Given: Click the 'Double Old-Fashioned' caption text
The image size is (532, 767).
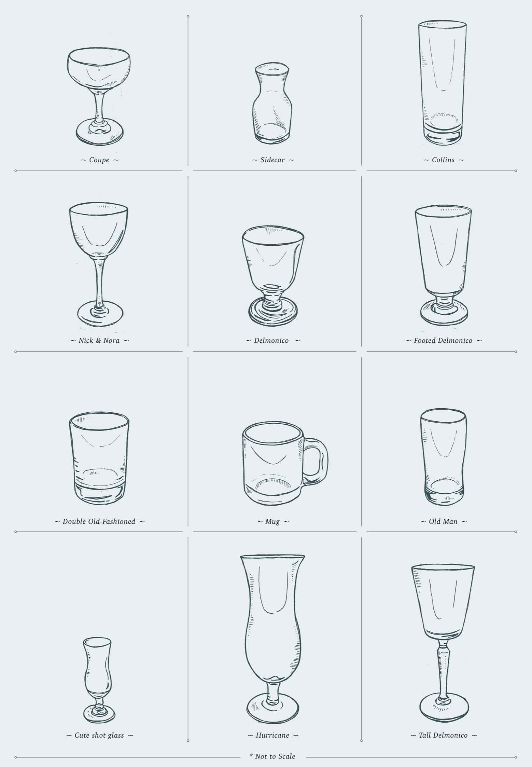Looking at the screenshot, I should point(99,521).
